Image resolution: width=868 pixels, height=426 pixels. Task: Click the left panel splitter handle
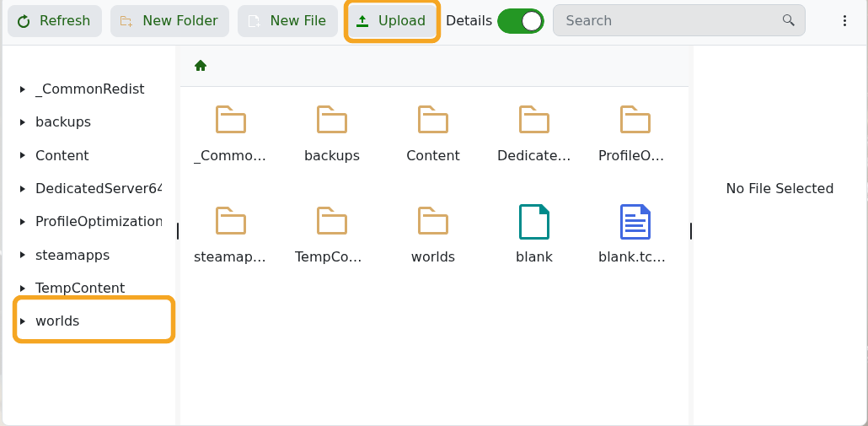(x=178, y=231)
